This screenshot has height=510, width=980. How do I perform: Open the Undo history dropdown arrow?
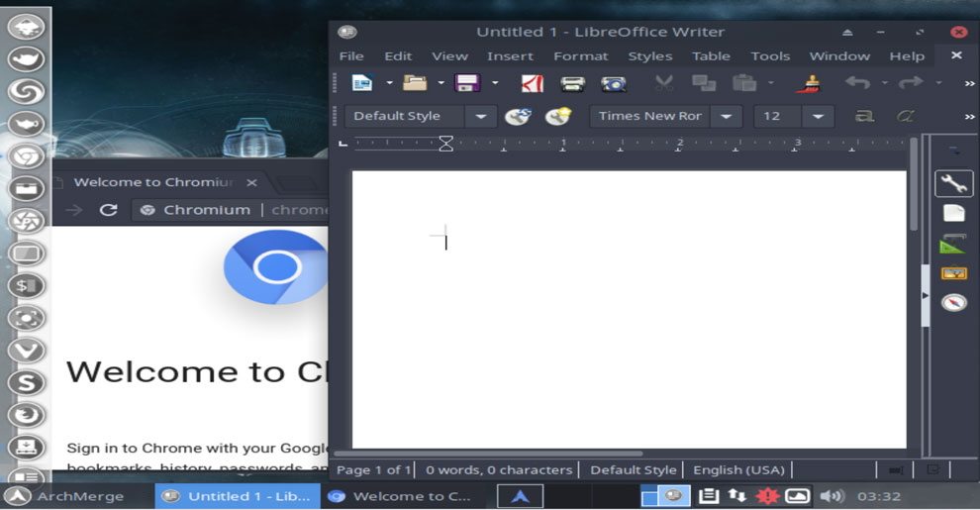click(x=884, y=83)
